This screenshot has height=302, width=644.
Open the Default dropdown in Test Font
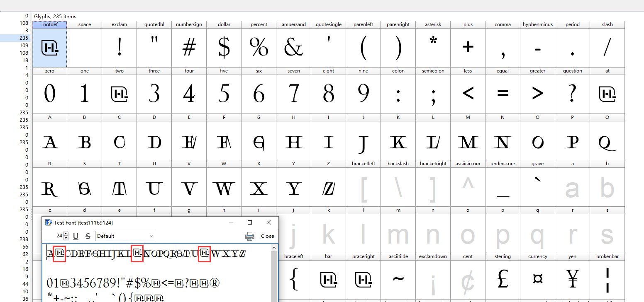125,236
